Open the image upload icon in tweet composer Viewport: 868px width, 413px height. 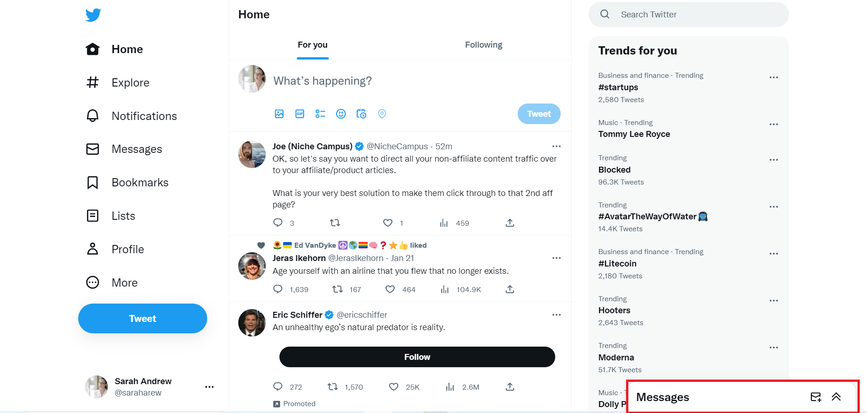tap(279, 114)
